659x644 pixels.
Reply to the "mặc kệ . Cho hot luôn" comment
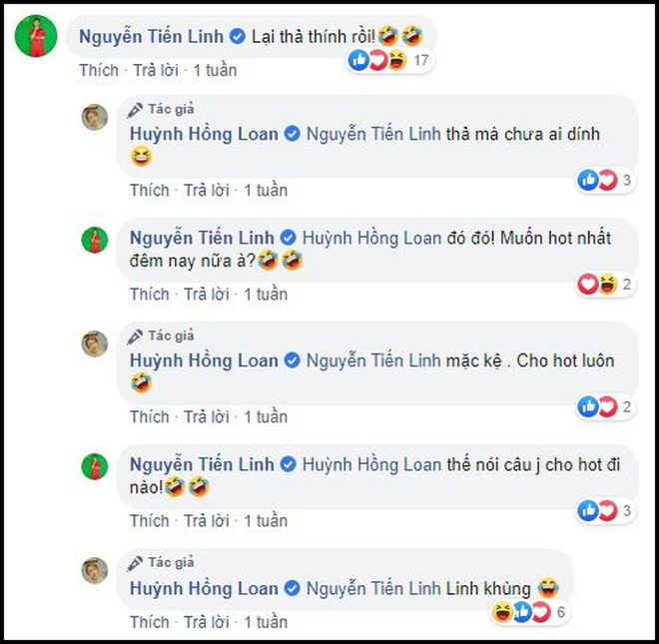pyautogui.click(x=206, y=416)
